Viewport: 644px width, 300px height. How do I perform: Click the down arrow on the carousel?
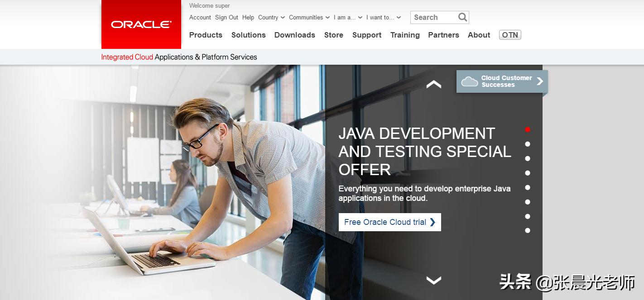click(433, 281)
